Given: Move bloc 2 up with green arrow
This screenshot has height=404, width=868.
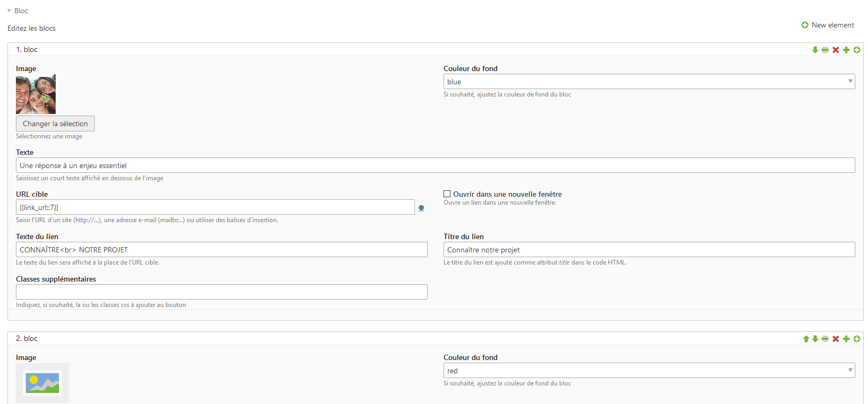Looking at the screenshot, I should [806, 339].
